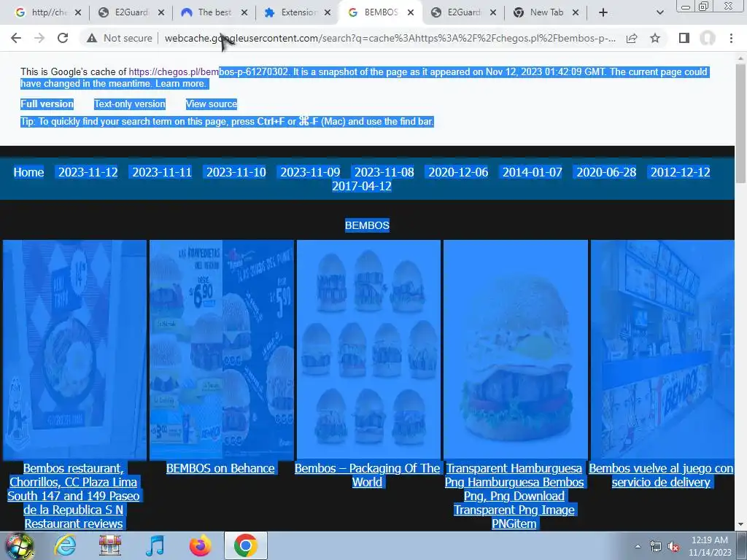This screenshot has width=747, height=560.
Task: Open the Bembos restaurant Chorrillos thumbnail
Action: click(x=75, y=350)
